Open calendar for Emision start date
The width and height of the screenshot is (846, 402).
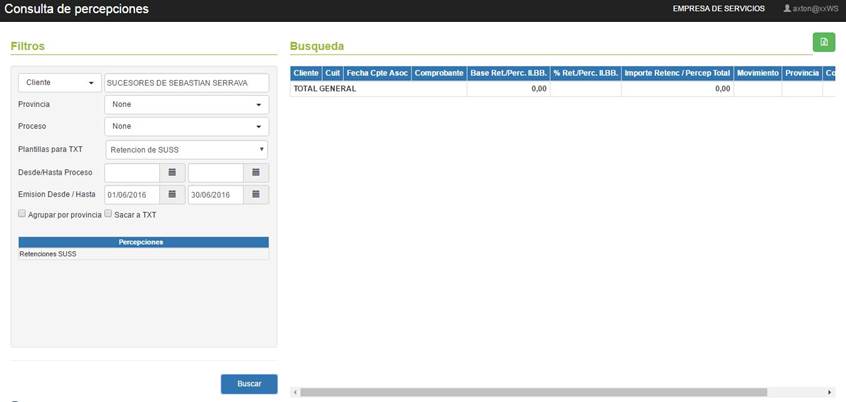(172, 194)
